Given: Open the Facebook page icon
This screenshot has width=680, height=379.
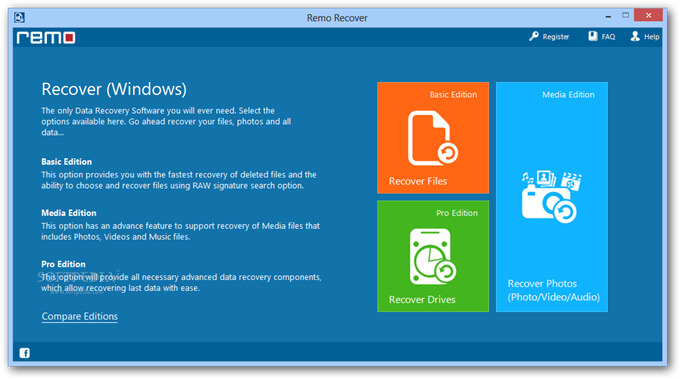Looking at the screenshot, I should click(25, 353).
